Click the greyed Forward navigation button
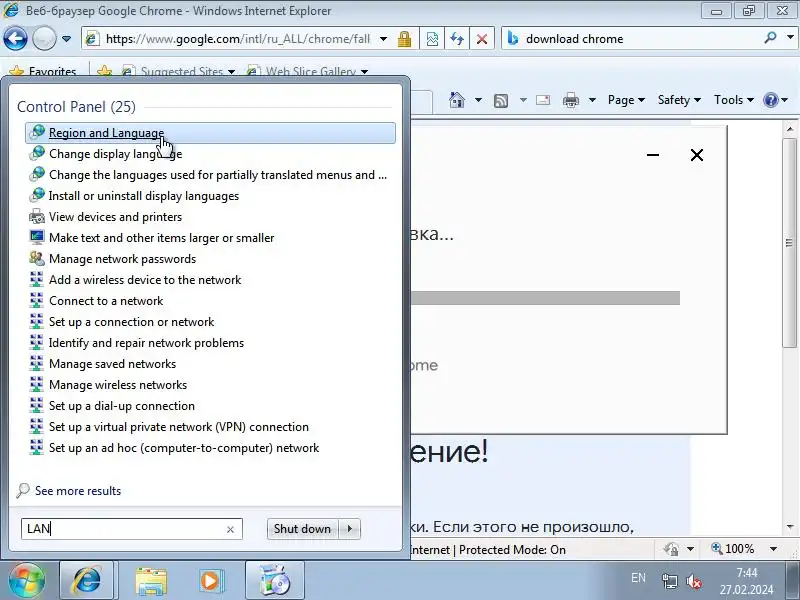This screenshot has height=600, width=800. pyautogui.click(x=44, y=39)
